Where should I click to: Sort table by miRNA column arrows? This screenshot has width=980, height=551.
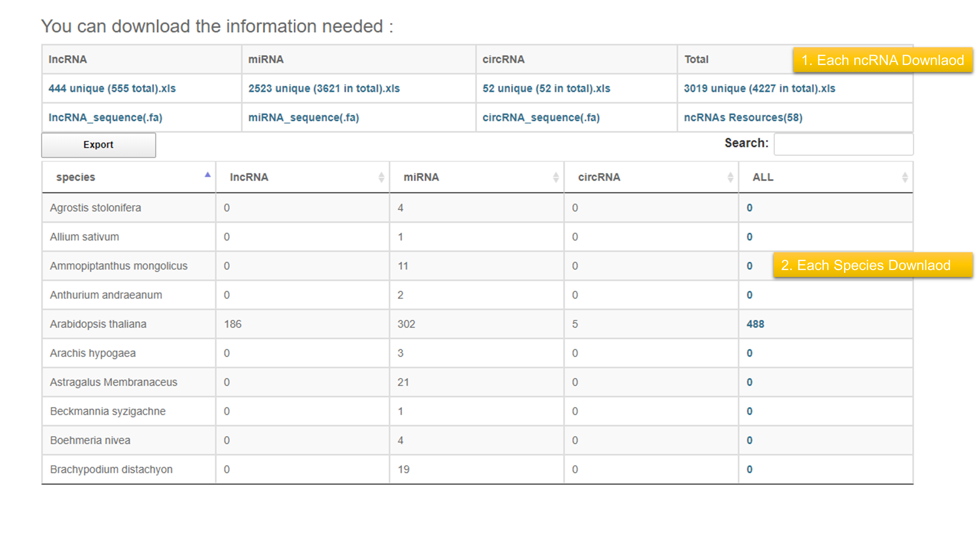coord(555,177)
